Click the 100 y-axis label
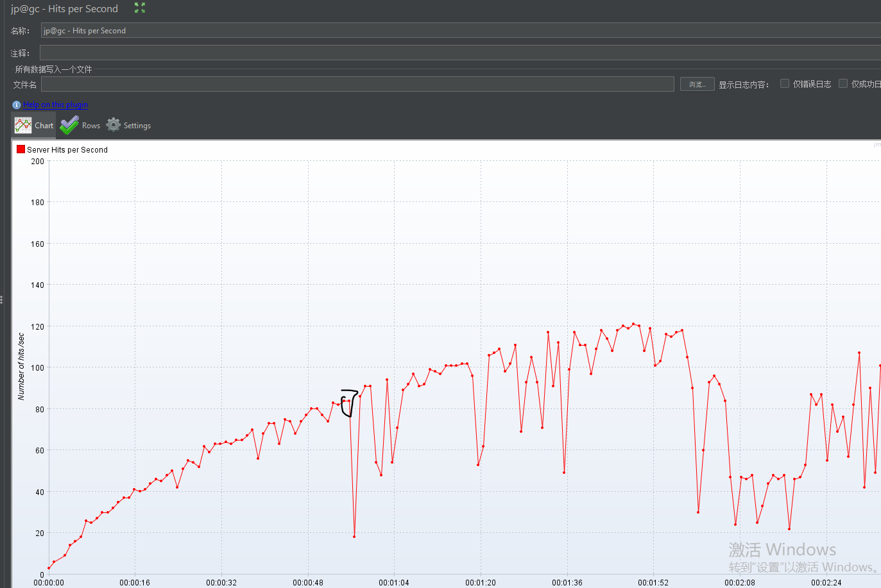 coord(38,368)
